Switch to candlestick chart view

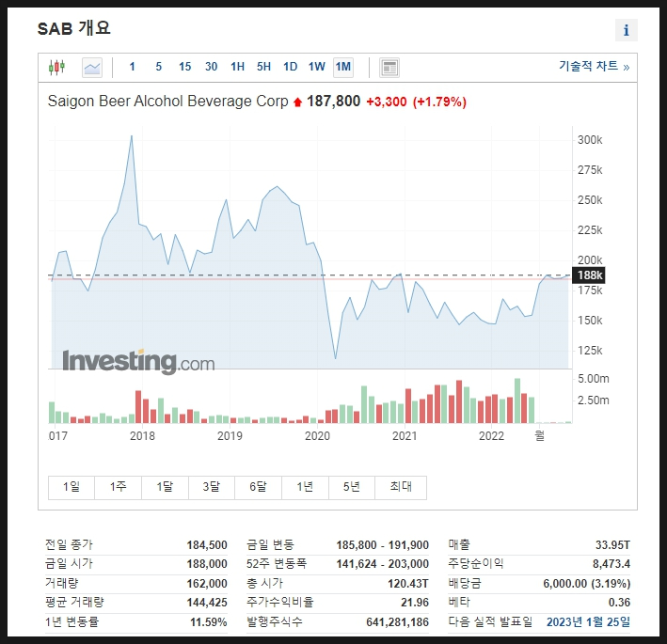(56, 67)
